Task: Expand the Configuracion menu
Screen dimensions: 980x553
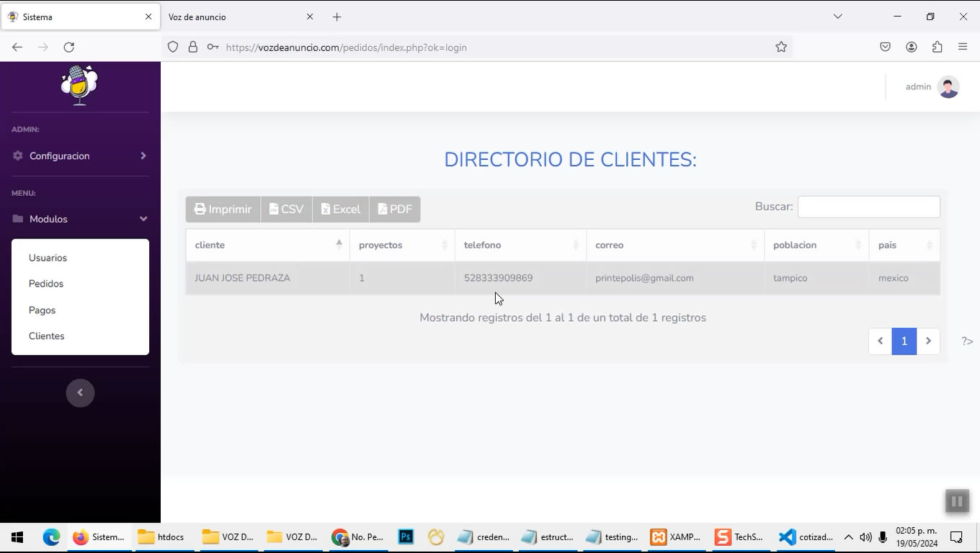Action: [x=79, y=156]
